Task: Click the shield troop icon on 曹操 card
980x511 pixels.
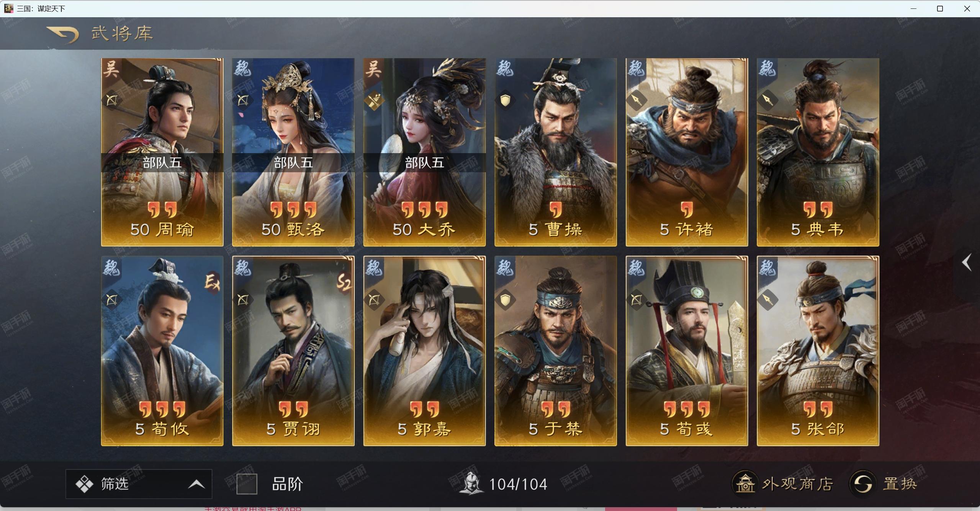Action: 505,101
